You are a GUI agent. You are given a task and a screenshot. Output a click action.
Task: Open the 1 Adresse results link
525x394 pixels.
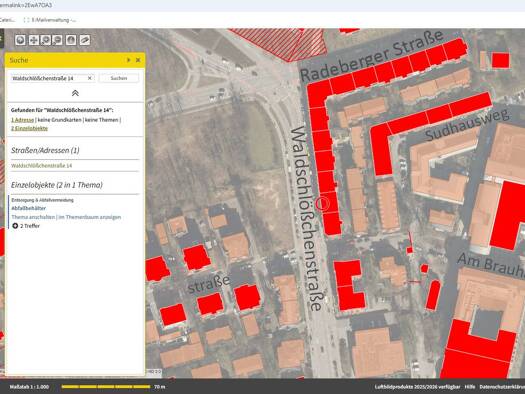[x=22, y=120]
